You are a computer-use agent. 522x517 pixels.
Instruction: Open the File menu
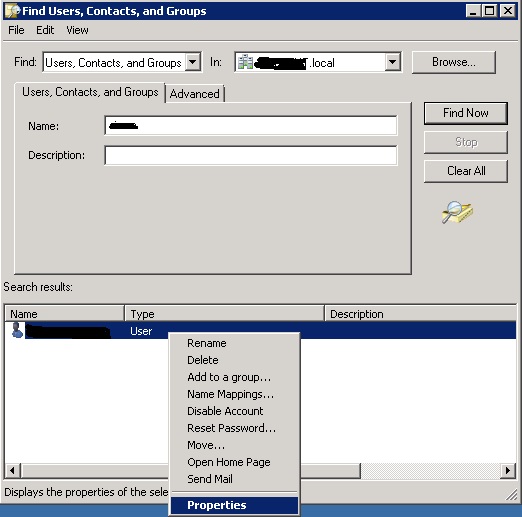coord(16,30)
